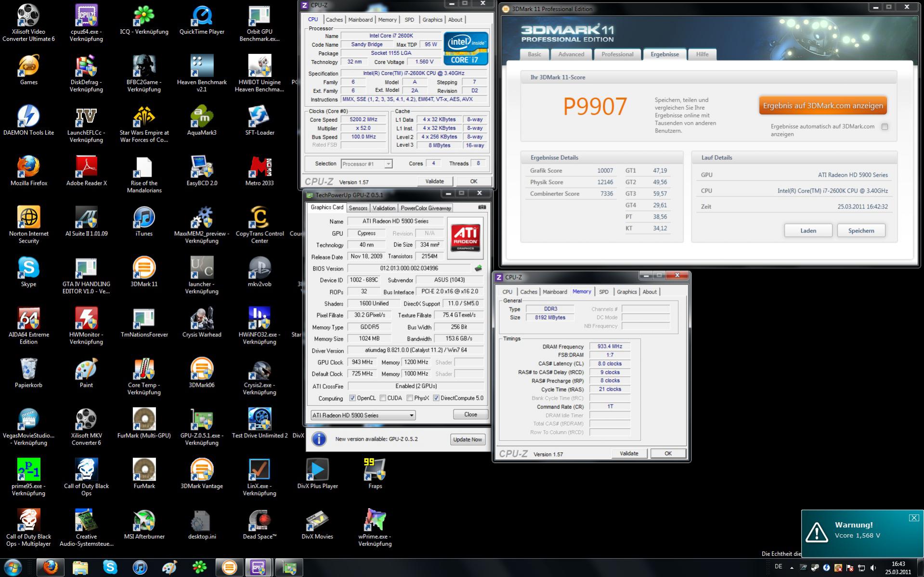Click the P9907 score text
The height and width of the screenshot is (577, 924).
click(x=595, y=106)
